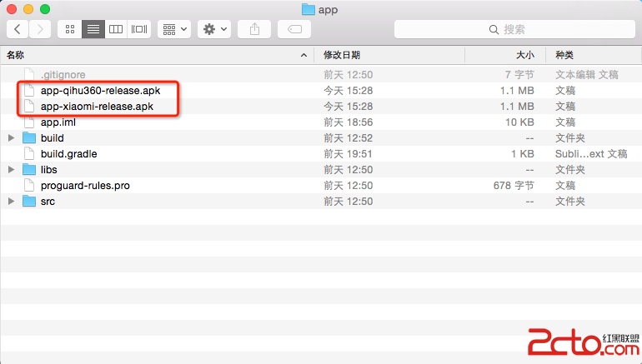Select the build folder icon
Image resolution: width=642 pixels, height=364 pixels.
[x=29, y=137]
